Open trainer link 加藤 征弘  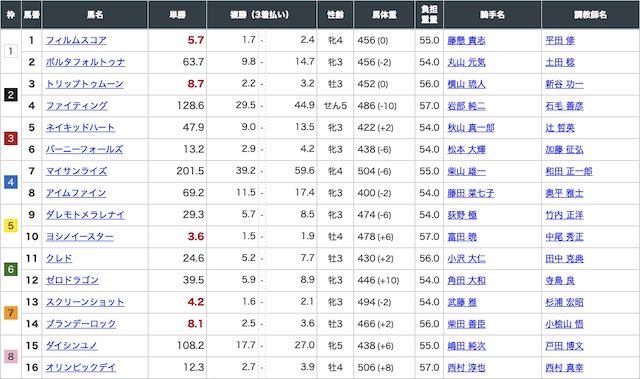click(564, 150)
